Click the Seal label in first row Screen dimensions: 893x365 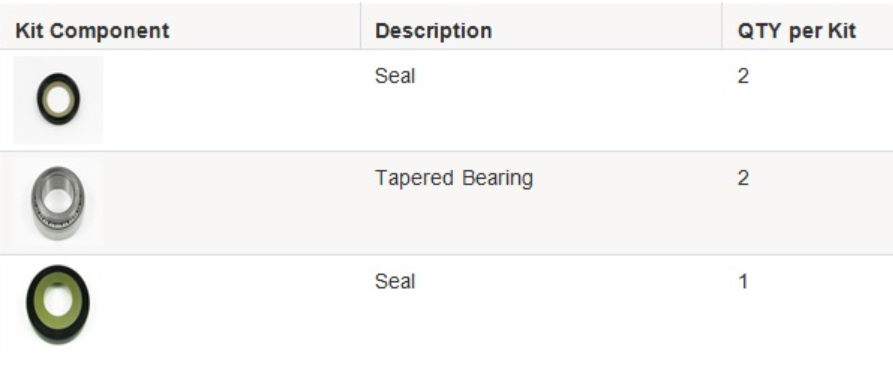[x=395, y=76]
